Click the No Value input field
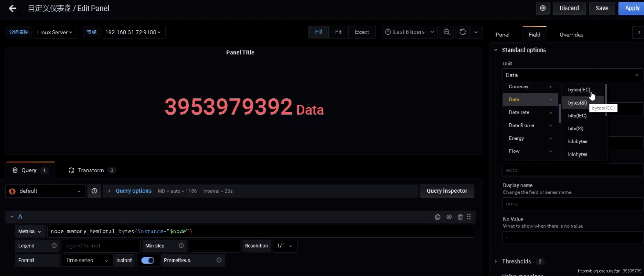Screen dimensions: 644x276 click(x=573, y=238)
